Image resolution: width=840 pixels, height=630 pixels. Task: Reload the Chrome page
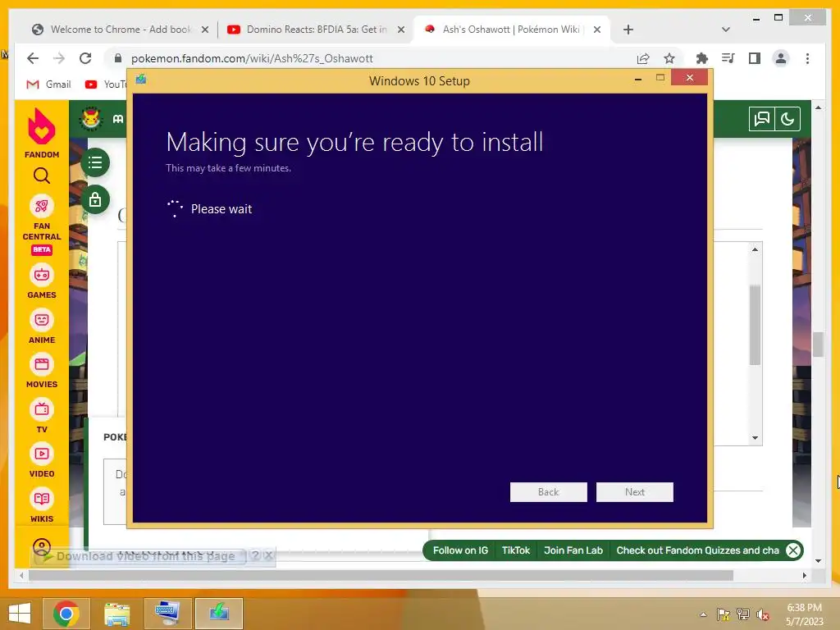(85, 58)
